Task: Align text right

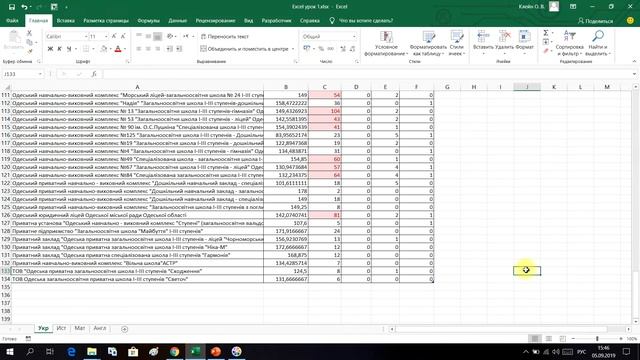Action: [x=158, y=49]
